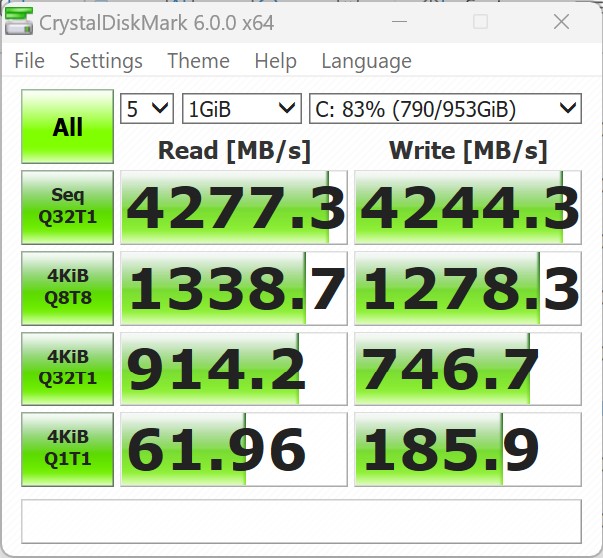
Task: Expand the drive selector showing C: 83%
Action: pyautogui.click(x=445, y=108)
